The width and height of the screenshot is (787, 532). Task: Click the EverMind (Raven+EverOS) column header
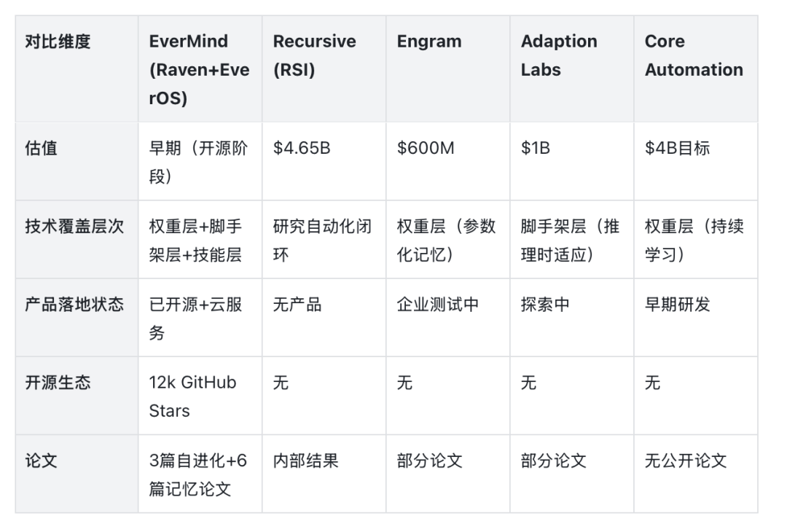point(200,69)
